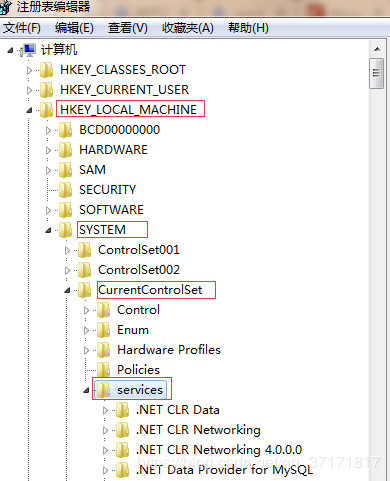Click Enum folder icon
Image resolution: width=390 pixels, height=481 pixels.
104,330
